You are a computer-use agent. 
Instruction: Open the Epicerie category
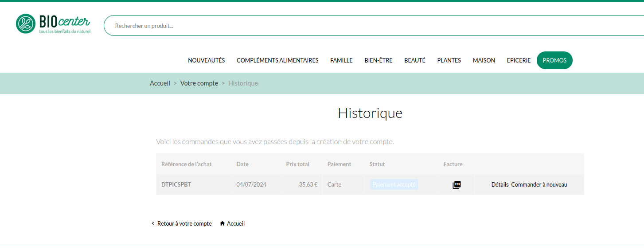[519, 60]
